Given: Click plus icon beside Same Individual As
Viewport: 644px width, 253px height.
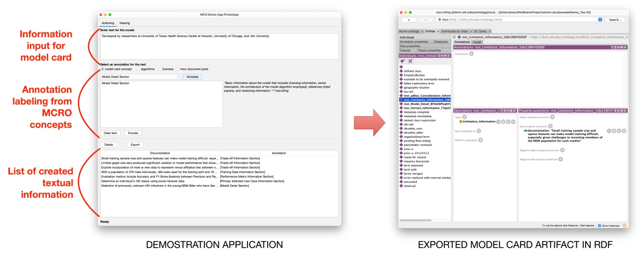Looking at the screenshot, I should point(478,131).
